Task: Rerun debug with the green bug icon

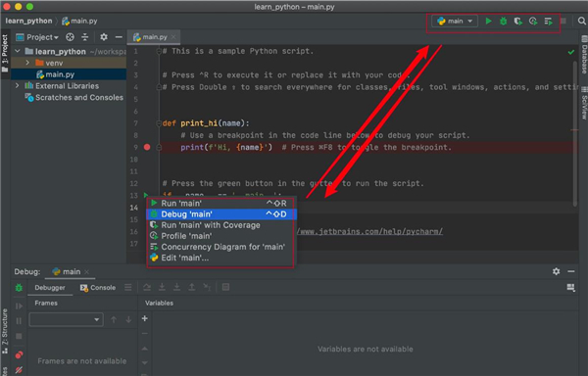Action: [19, 287]
